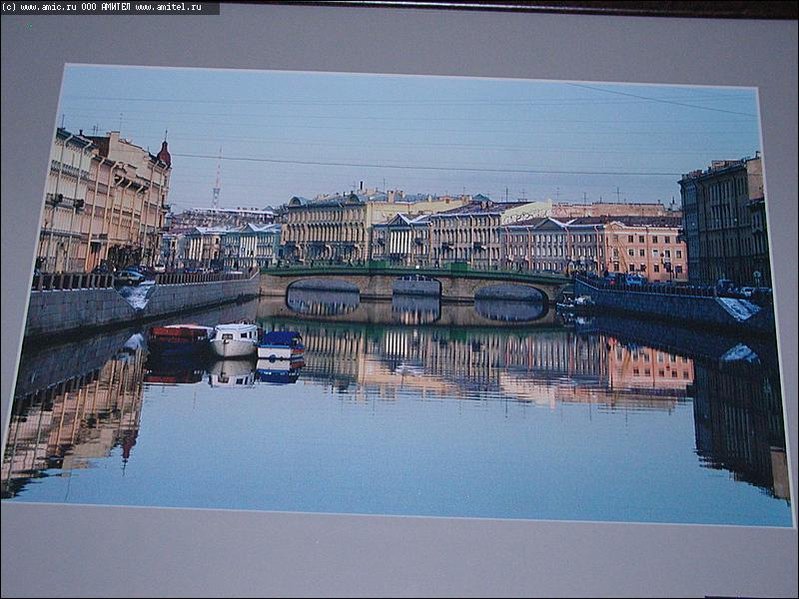Click the building reflection in the water
This screenshot has width=799, height=599.
pyautogui.click(x=480, y=365)
